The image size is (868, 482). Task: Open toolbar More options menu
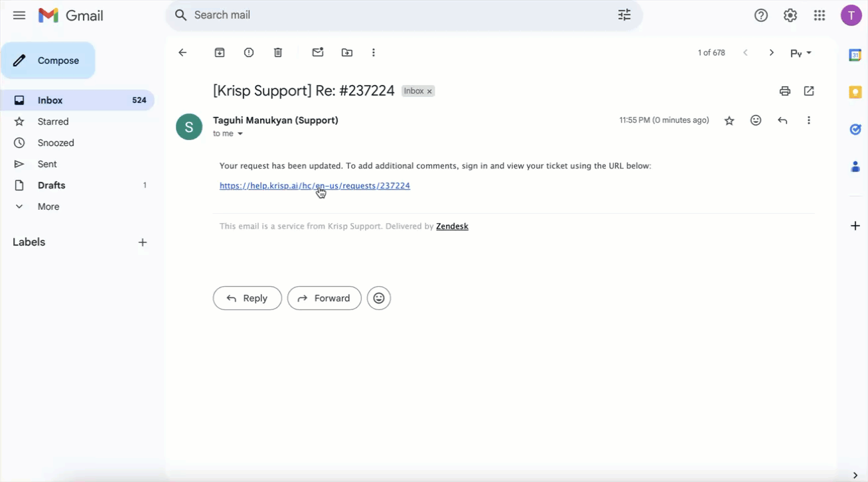pos(374,52)
